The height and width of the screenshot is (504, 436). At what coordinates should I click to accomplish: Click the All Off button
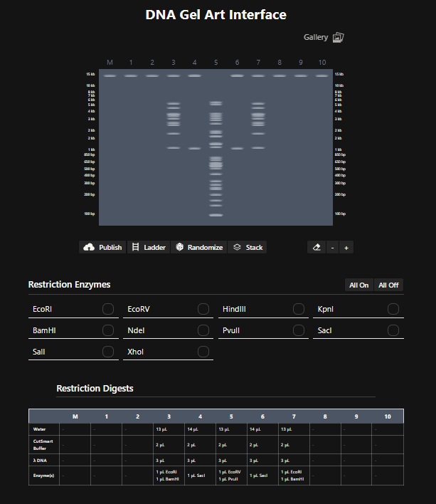(388, 285)
